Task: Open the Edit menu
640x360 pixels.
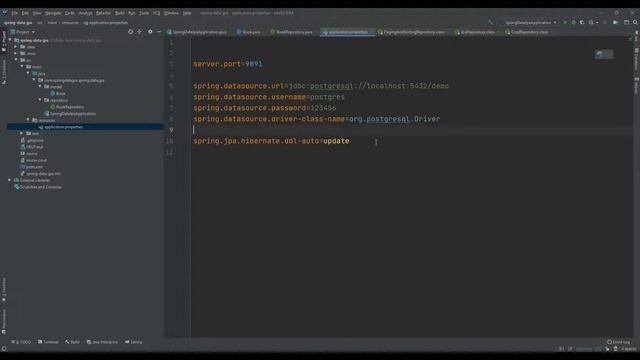Action: [25, 13]
